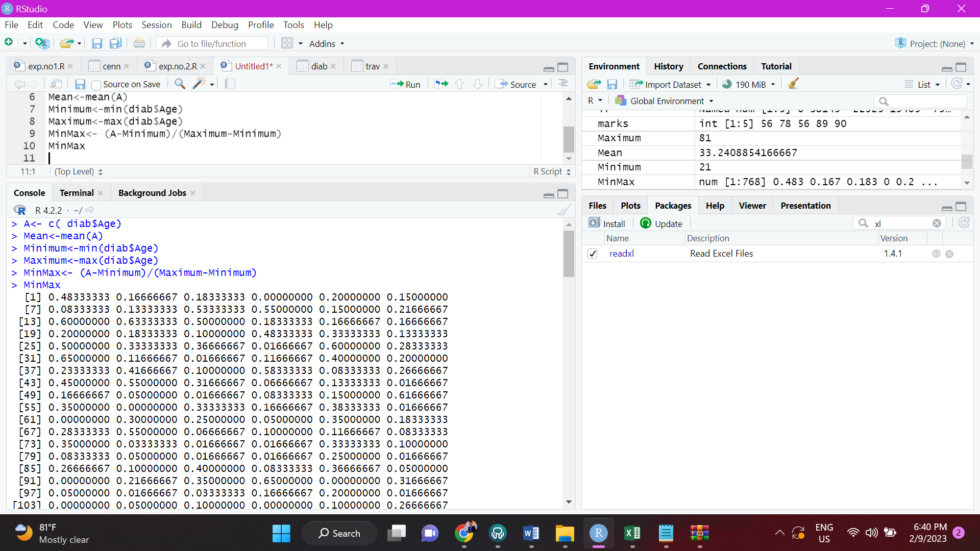Image resolution: width=980 pixels, height=551 pixels.
Task: Open the R Script language mode selector
Action: [551, 171]
